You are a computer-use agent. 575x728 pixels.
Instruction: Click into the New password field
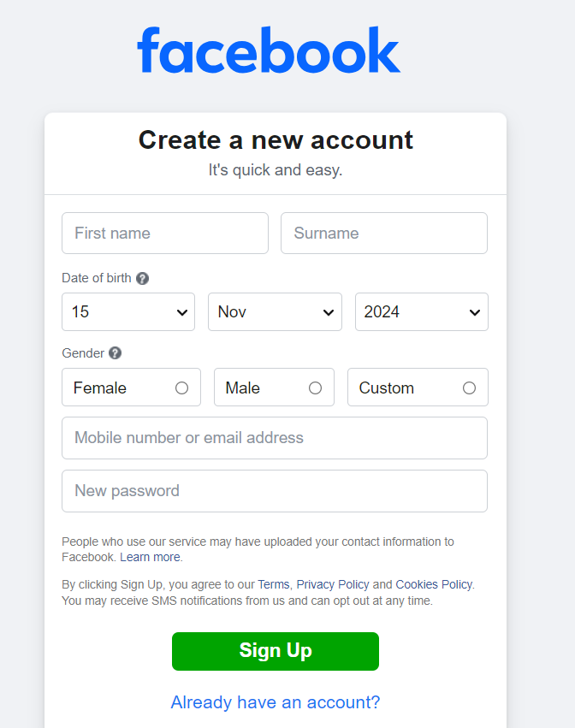click(275, 491)
